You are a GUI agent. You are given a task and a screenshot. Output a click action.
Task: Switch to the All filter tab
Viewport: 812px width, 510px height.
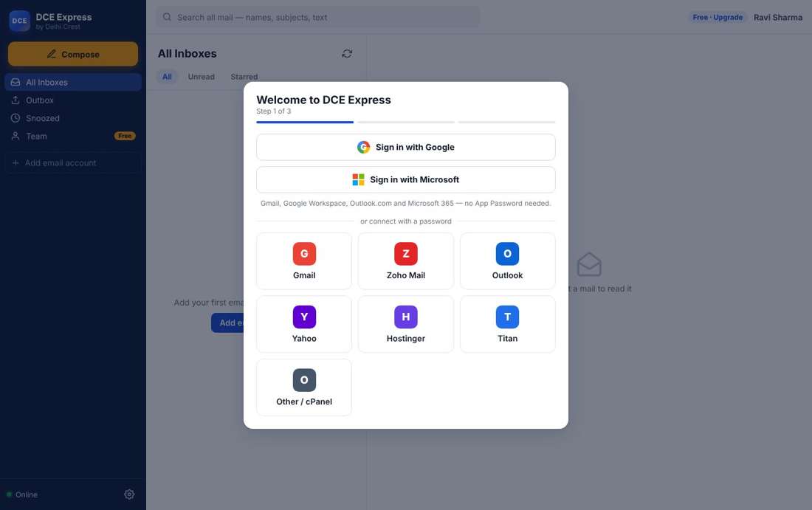[167, 77]
